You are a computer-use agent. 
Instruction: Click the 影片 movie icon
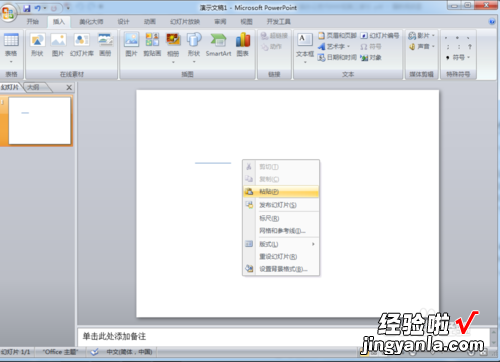coord(419,35)
